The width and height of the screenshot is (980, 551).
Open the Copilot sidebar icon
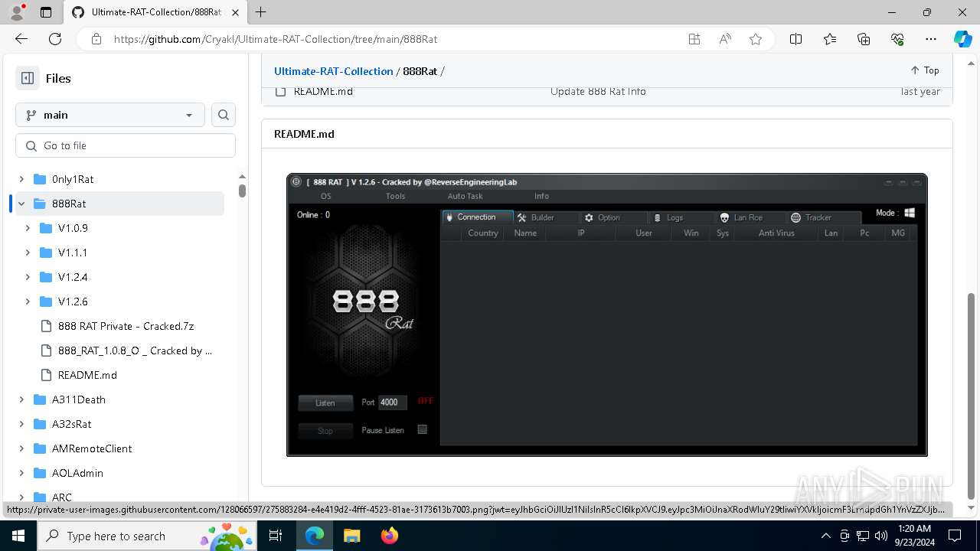point(962,39)
